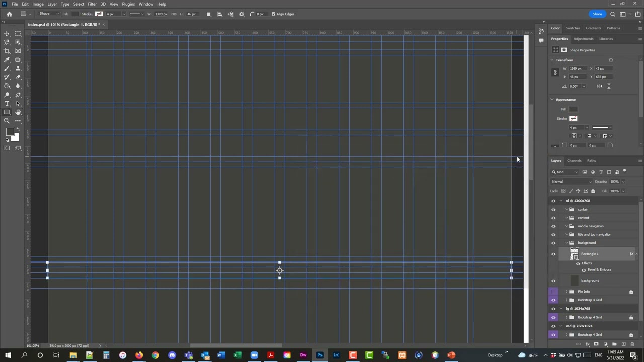The width and height of the screenshot is (644, 362).
Task: Open the Normal blend mode dropdown
Action: [572, 182]
